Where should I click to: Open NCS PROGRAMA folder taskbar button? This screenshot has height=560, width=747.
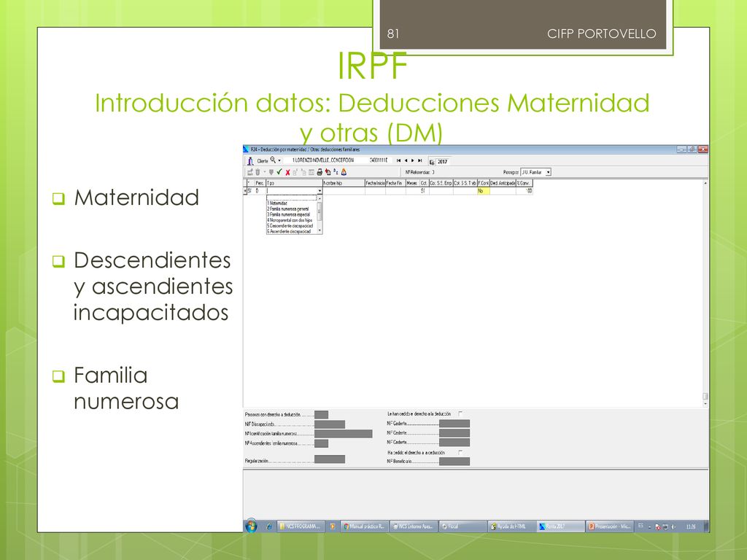point(300,526)
